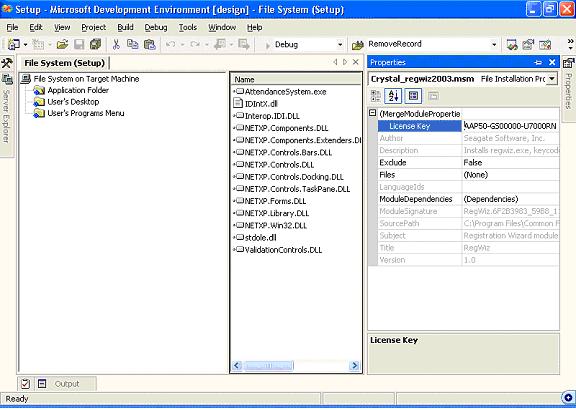Expand the Undo history dropdown arrow
The width and height of the screenshot is (576, 410).
click(x=182, y=45)
